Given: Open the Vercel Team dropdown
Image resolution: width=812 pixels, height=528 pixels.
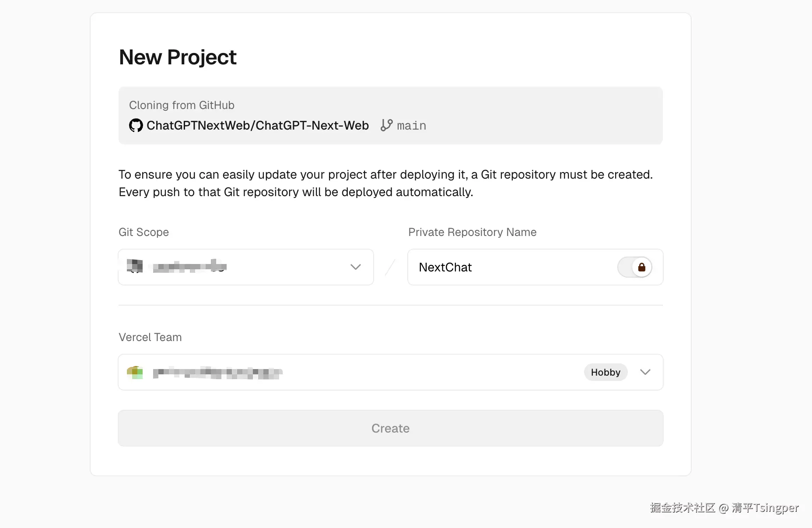Looking at the screenshot, I should coord(389,372).
